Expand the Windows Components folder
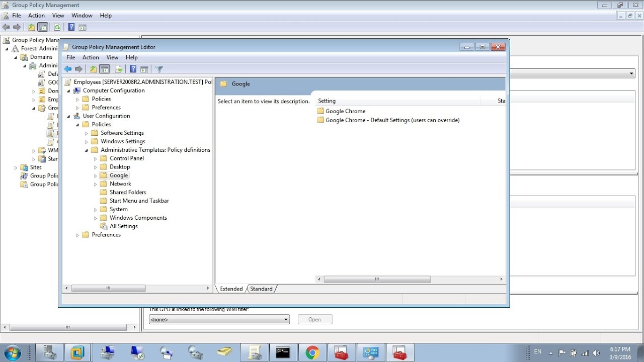This screenshot has width=644, height=362. [x=96, y=218]
